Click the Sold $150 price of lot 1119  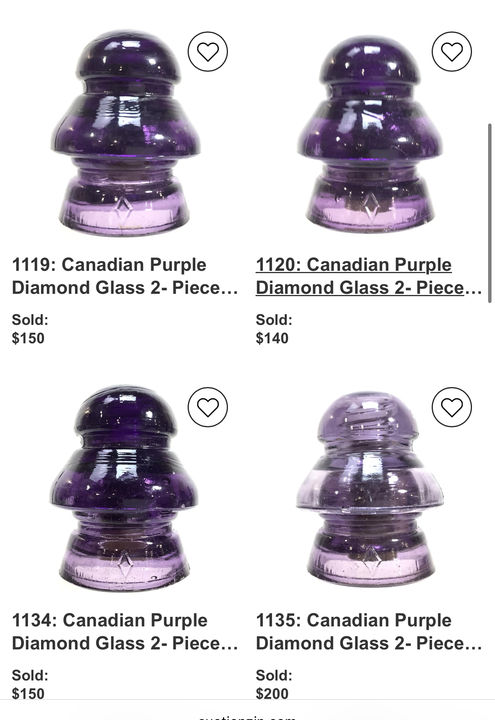[28, 338]
